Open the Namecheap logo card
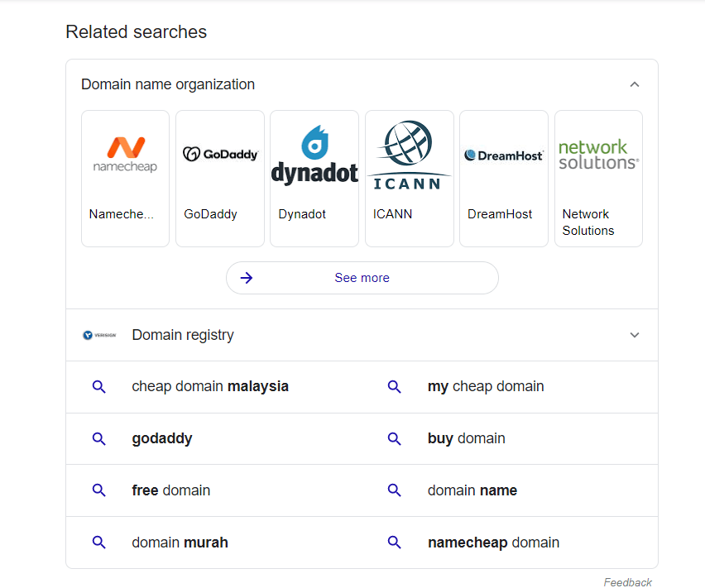 (125, 151)
